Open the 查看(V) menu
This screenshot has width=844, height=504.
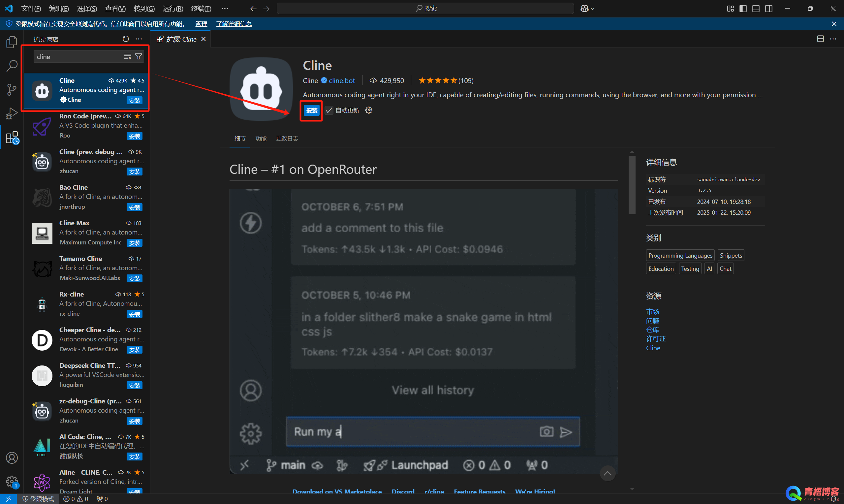click(x=115, y=9)
